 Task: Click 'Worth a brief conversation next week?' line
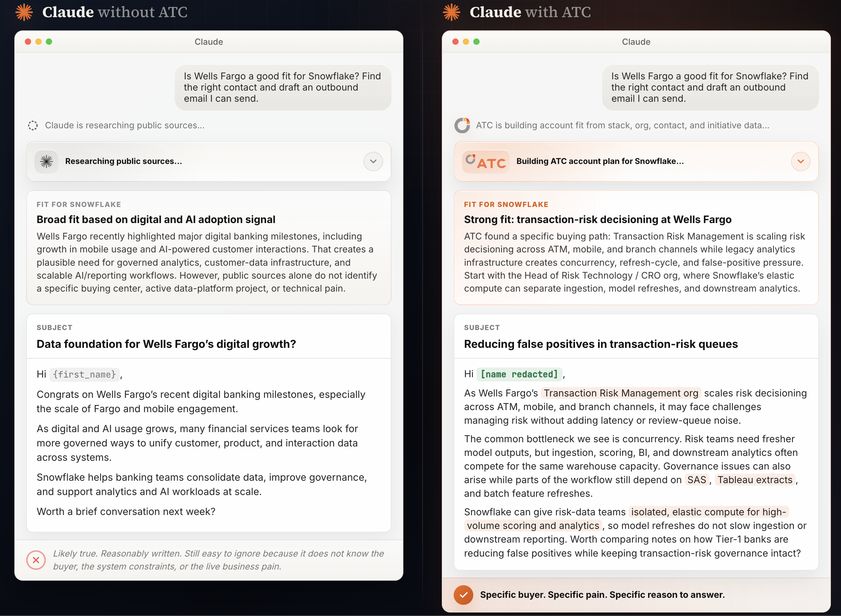coord(126,511)
